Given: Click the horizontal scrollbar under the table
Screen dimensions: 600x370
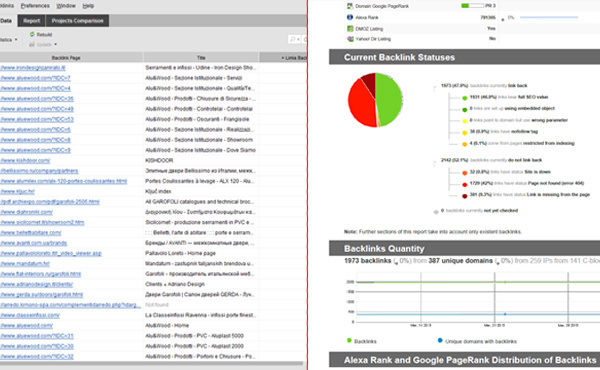Looking at the screenshot, I should (151, 363).
